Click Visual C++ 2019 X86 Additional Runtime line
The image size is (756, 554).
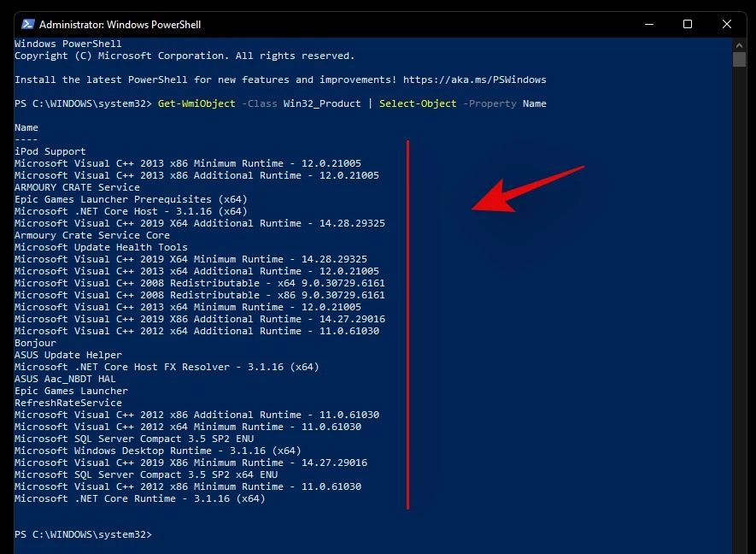coord(200,319)
